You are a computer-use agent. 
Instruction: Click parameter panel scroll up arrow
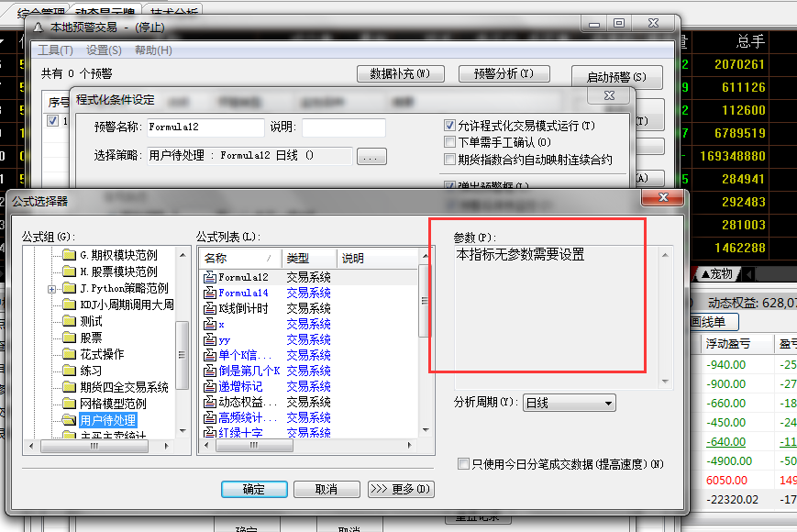(x=665, y=255)
